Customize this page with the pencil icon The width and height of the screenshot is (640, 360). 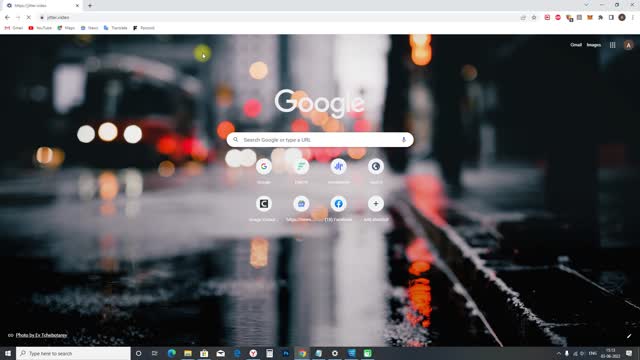[x=629, y=336]
